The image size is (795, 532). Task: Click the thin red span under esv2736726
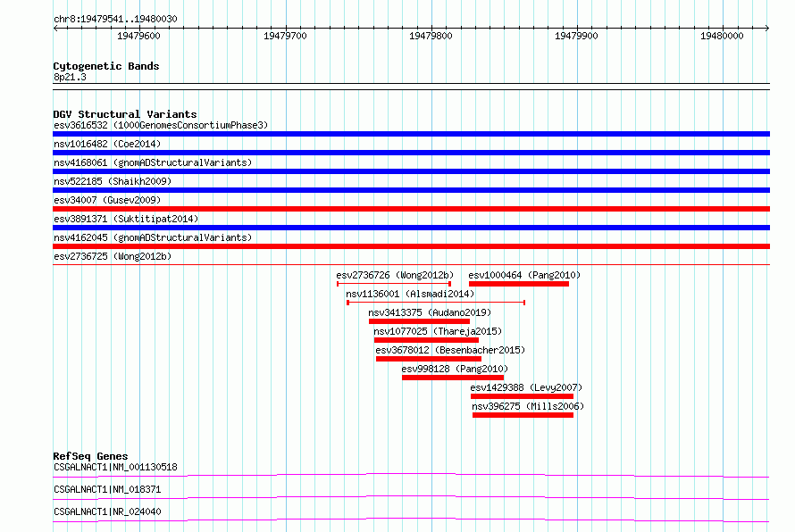(x=394, y=284)
